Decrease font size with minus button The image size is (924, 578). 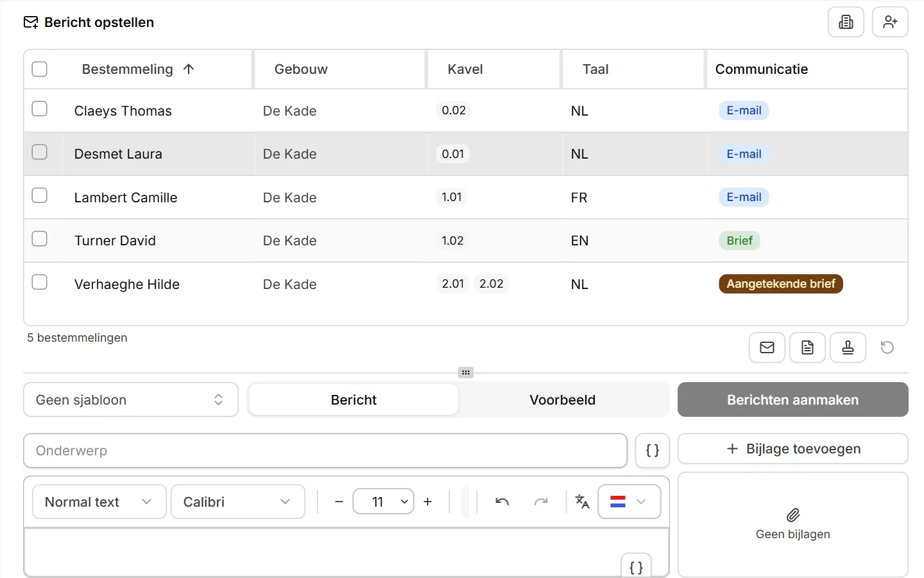point(339,502)
